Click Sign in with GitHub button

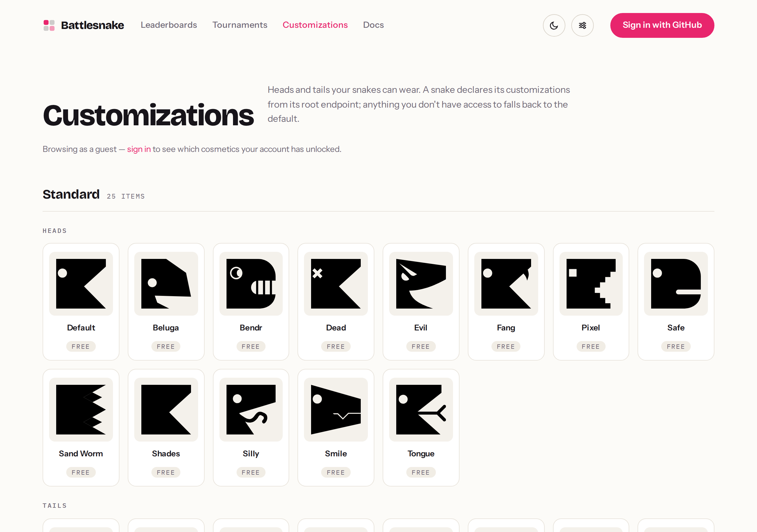click(662, 25)
